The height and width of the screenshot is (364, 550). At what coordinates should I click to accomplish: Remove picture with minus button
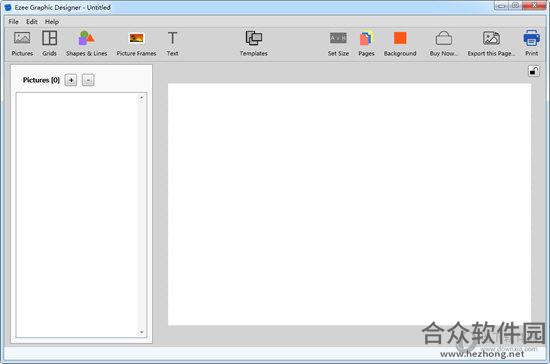[88, 80]
